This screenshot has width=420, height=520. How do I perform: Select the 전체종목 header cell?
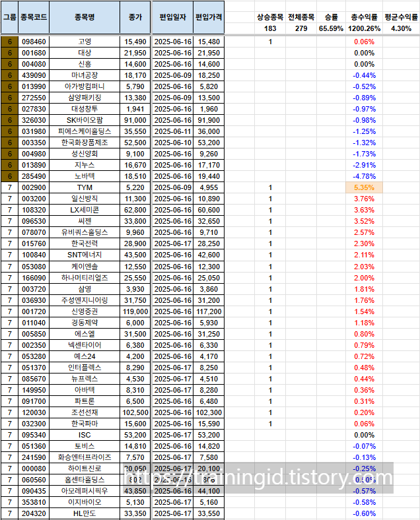pyautogui.click(x=301, y=17)
